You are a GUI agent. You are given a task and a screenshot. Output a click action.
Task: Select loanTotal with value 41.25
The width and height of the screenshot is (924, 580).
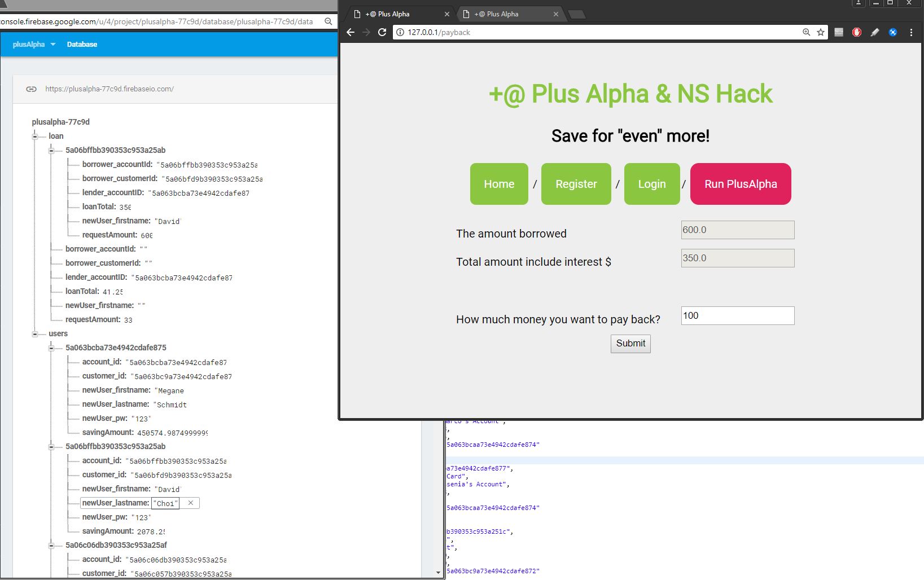(x=94, y=292)
